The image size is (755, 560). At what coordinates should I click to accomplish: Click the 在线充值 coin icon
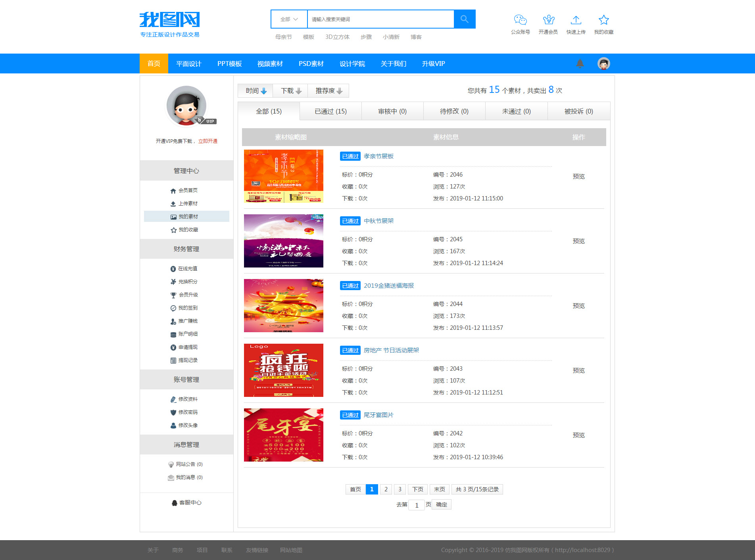point(173,269)
